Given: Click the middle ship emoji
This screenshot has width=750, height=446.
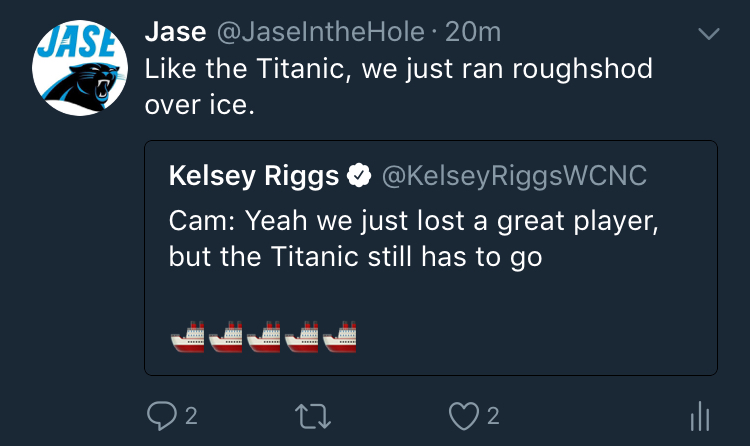Looking at the screenshot, I should point(264,336).
